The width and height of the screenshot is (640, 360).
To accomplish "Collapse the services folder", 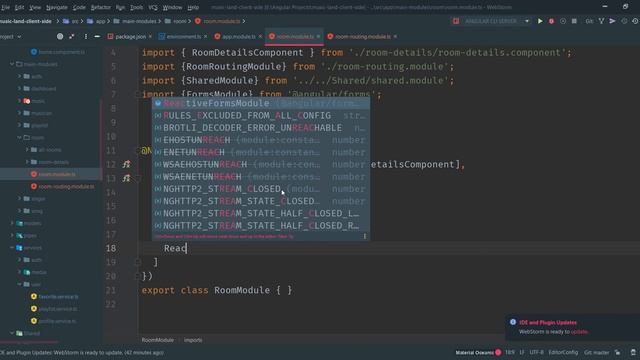I will 12,248.
